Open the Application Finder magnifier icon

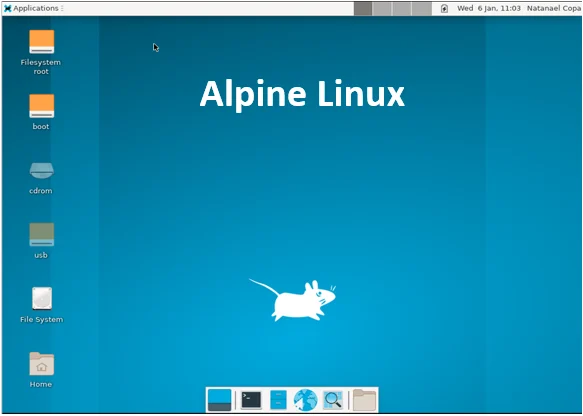[x=332, y=400]
